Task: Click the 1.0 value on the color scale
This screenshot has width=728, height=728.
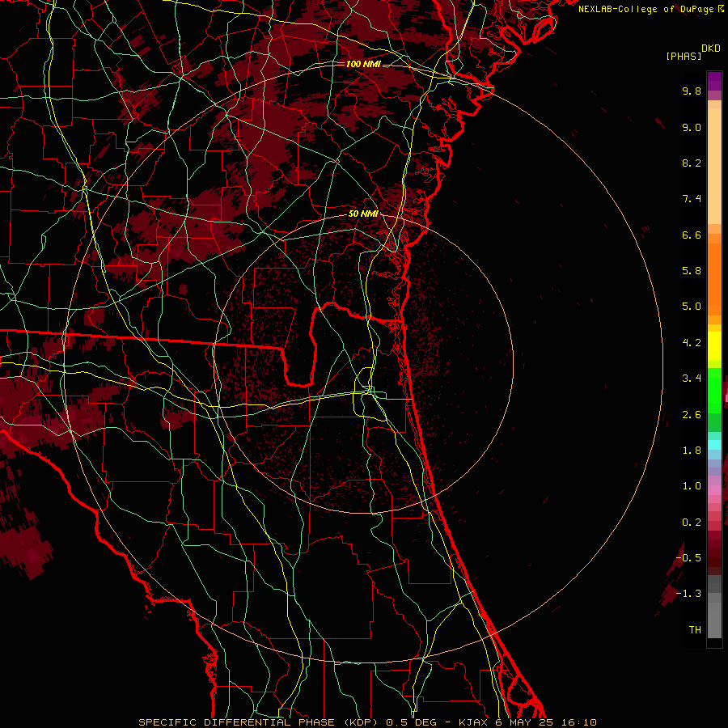Action: pyautogui.click(x=692, y=486)
